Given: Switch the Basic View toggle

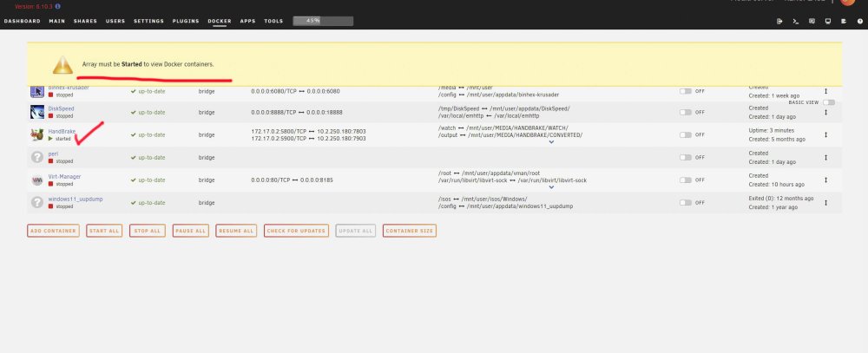Looking at the screenshot, I should pos(829,102).
